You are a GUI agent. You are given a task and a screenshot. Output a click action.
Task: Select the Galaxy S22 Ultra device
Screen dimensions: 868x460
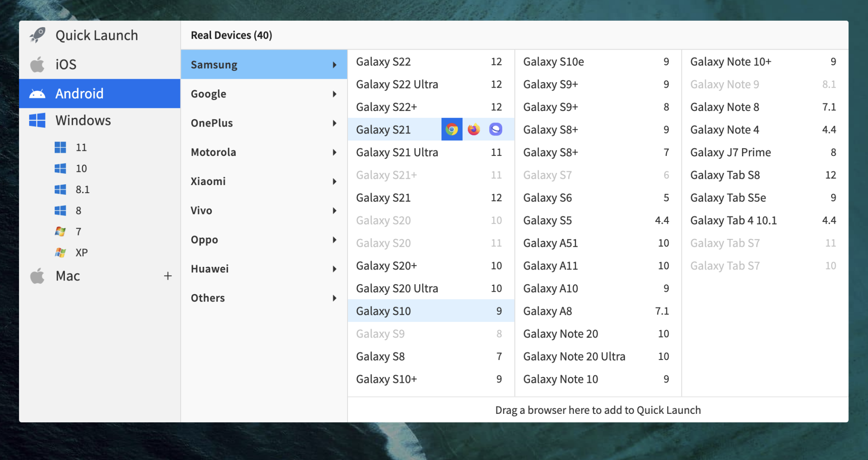pos(397,84)
